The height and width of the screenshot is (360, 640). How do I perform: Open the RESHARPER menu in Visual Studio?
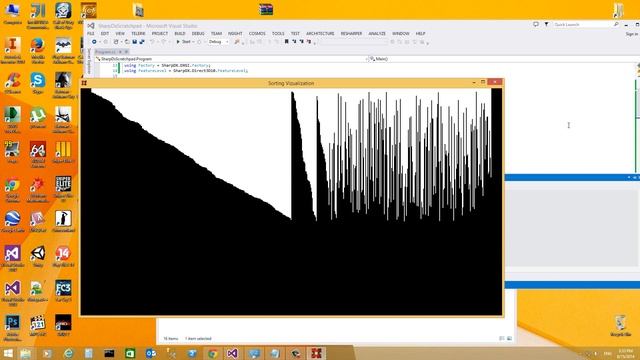point(351,33)
